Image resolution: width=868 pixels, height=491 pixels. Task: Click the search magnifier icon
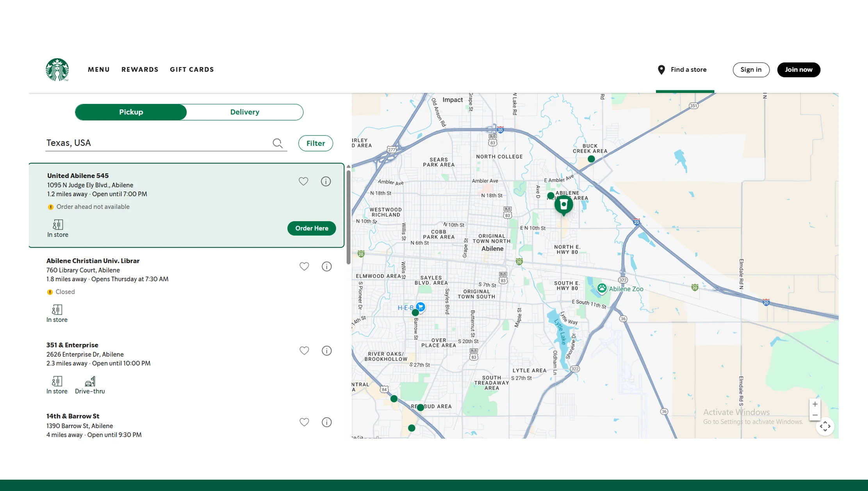[278, 143]
